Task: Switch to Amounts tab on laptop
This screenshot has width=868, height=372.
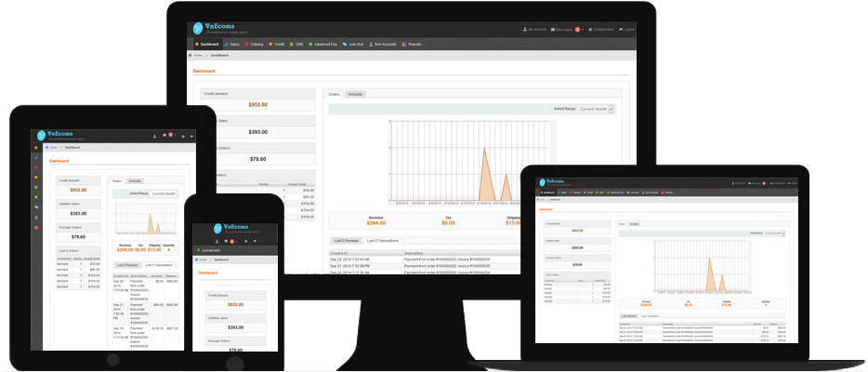Action: (x=634, y=223)
